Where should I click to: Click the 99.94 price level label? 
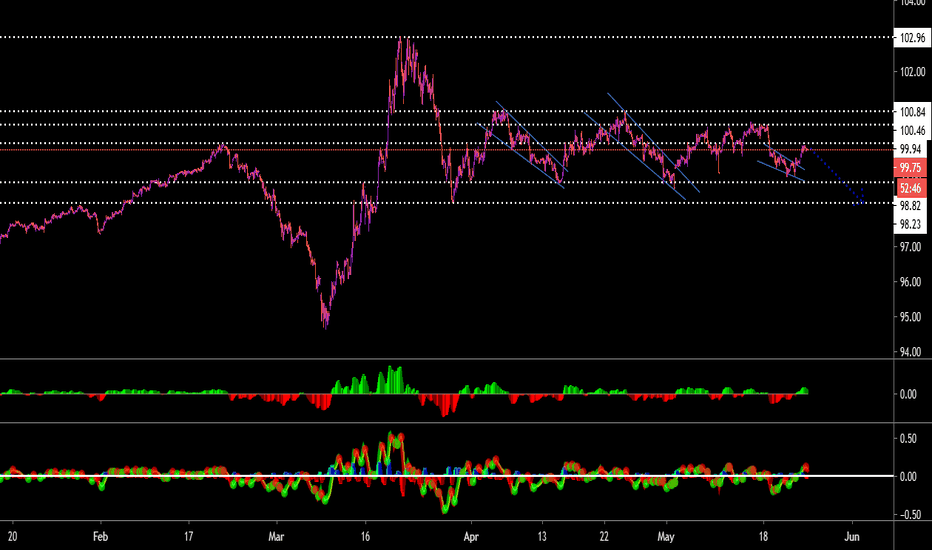(x=911, y=149)
